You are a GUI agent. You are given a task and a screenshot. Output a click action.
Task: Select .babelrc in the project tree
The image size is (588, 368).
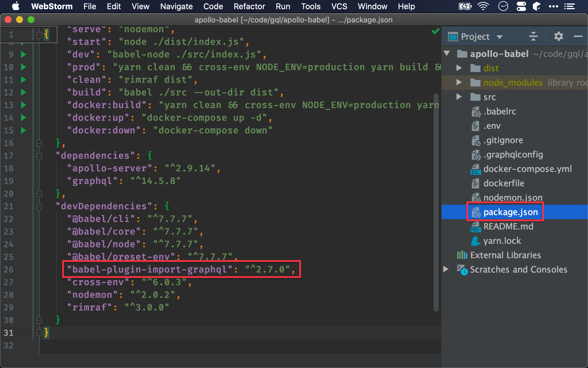(500, 111)
